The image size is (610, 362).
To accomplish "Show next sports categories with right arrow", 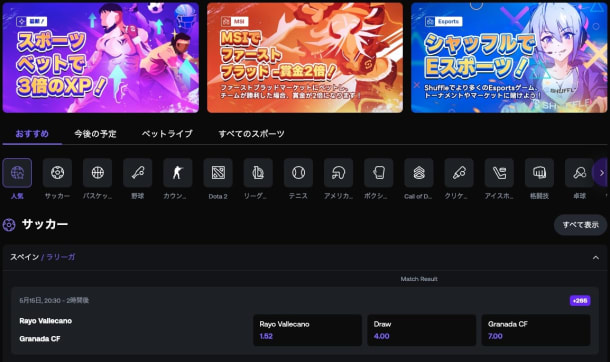I will [601, 173].
